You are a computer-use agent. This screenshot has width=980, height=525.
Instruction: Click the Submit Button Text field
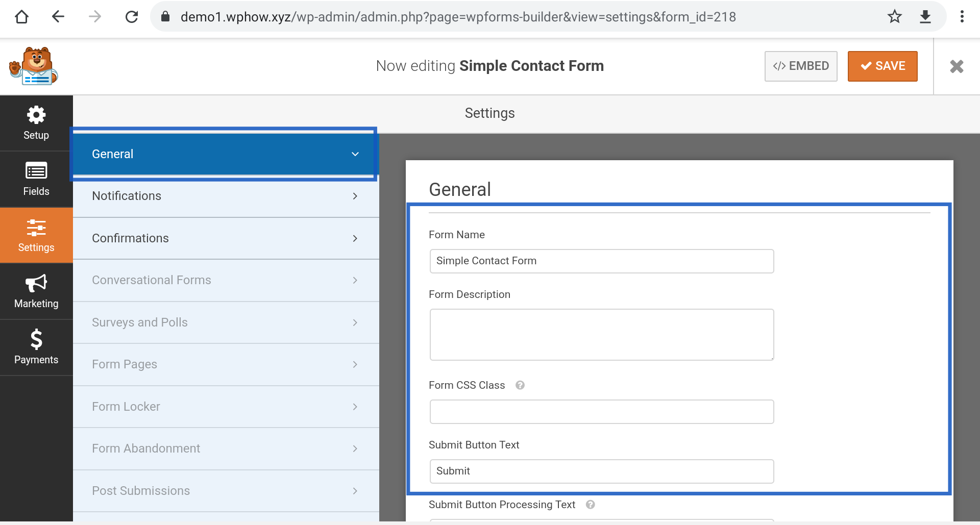click(602, 471)
